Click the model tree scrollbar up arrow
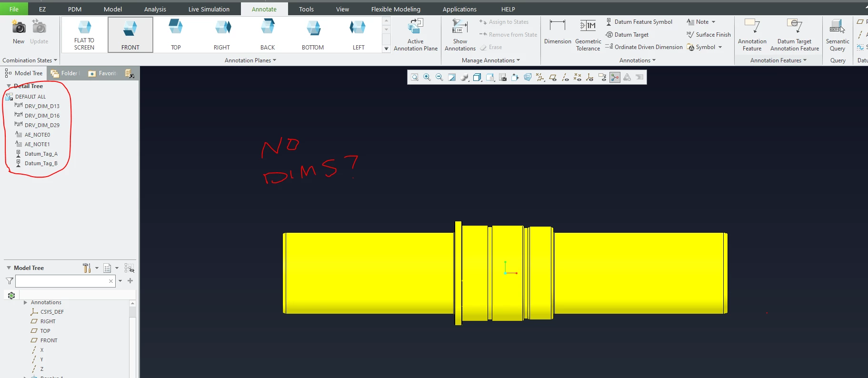The image size is (868, 378). coord(132,303)
